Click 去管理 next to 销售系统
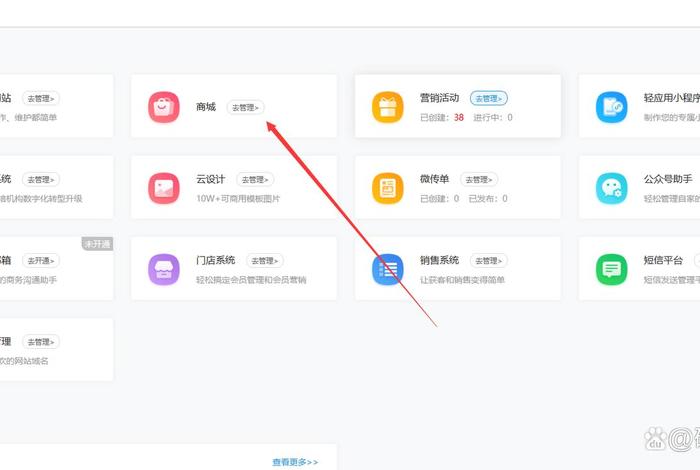The image size is (700, 470). tap(488, 261)
